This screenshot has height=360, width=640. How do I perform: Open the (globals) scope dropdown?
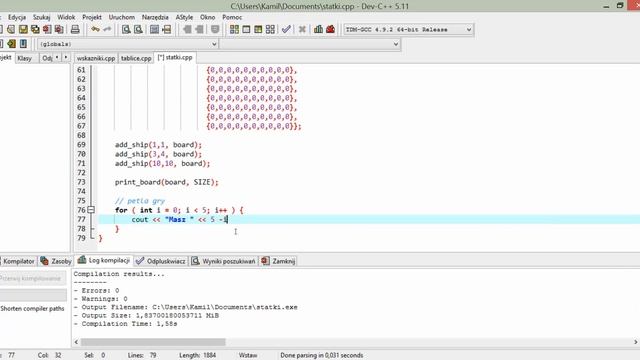(128, 44)
